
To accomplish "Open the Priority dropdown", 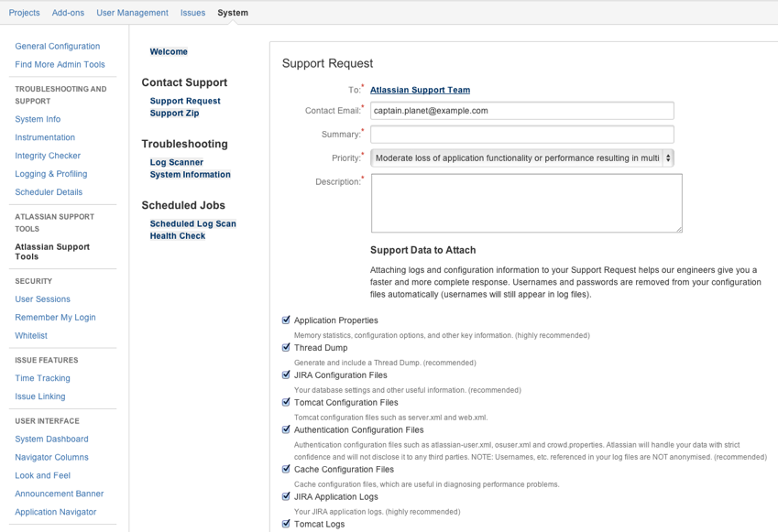I will point(522,158).
